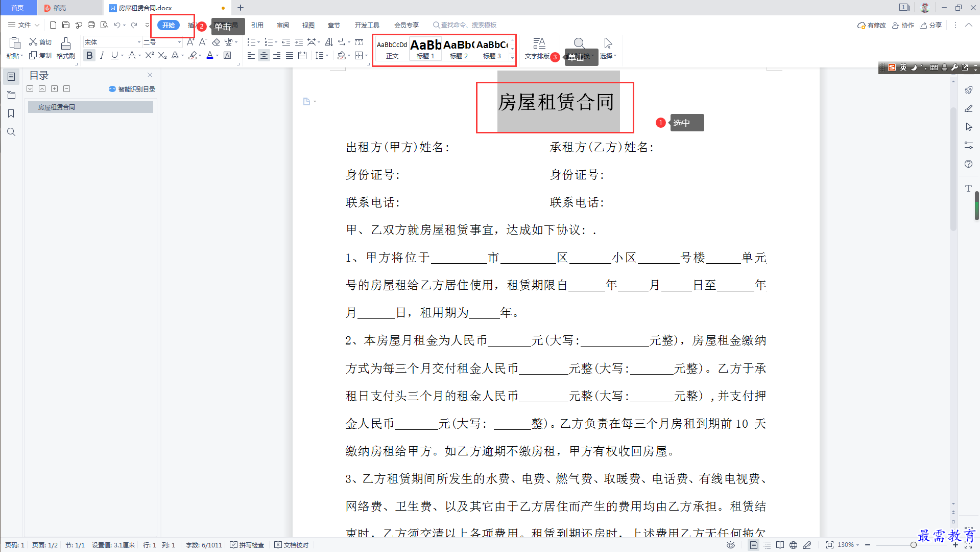
Task: Open the Chapter tab
Action: point(334,25)
